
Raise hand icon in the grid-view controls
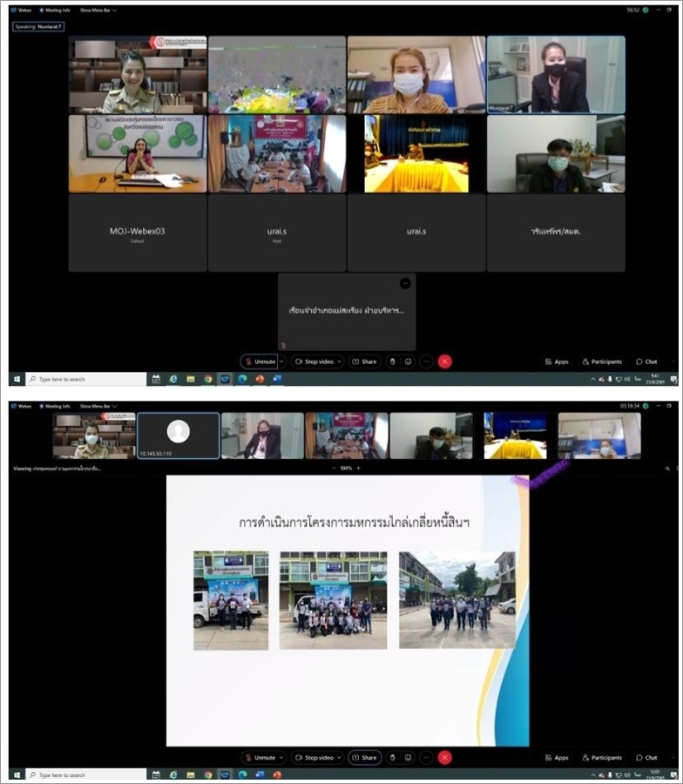[393, 362]
